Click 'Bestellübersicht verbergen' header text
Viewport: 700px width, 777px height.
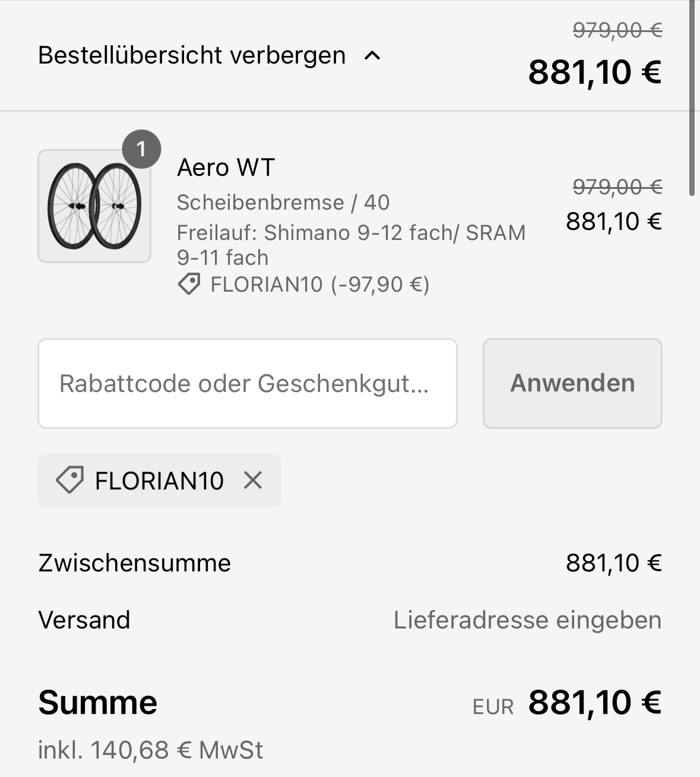pyautogui.click(x=192, y=55)
